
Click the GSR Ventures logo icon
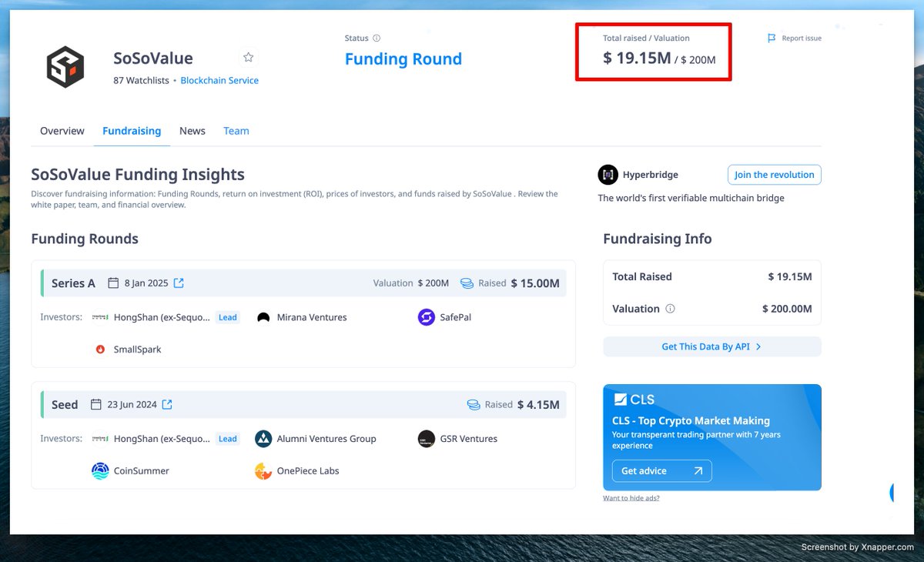427,439
